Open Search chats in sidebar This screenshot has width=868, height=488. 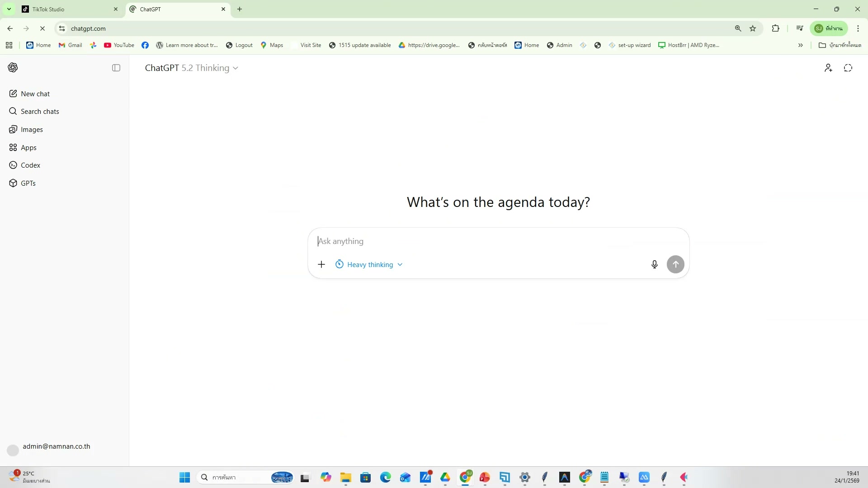(x=40, y=112)
